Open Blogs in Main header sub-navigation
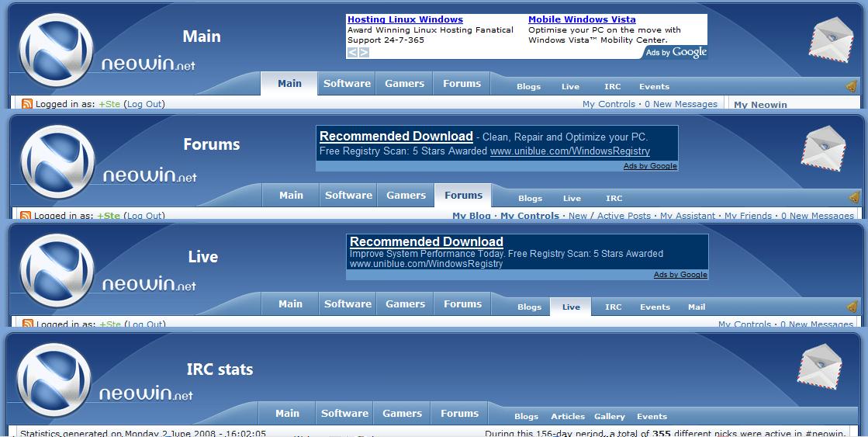868x437 pixels. 529,86
